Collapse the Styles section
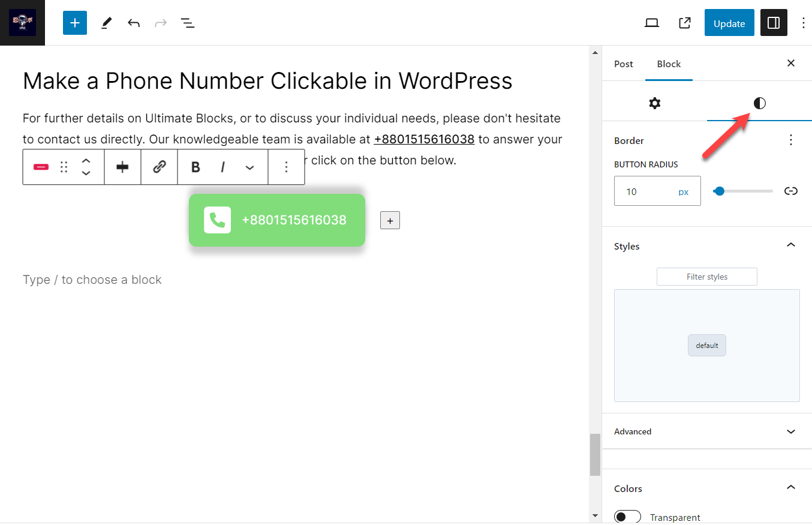The image size is (812, 525). tap(791, 245)
